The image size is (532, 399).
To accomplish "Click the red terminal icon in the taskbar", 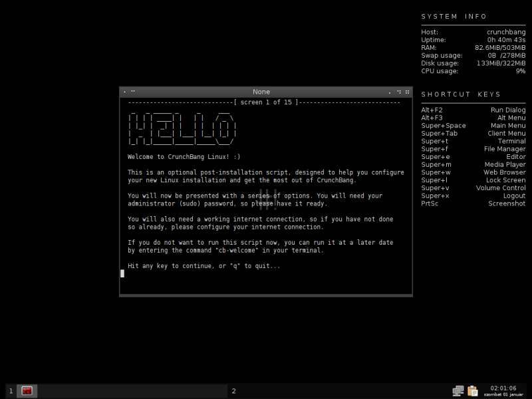I will tap(27, 391).
